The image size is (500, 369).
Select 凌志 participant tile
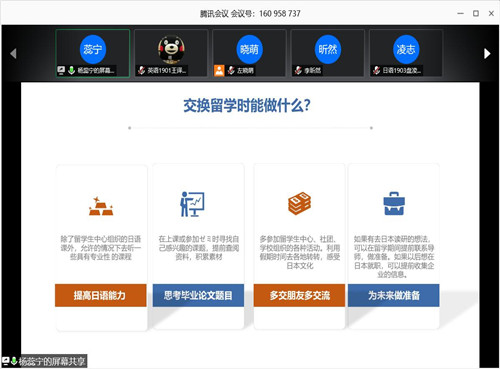pos(406,53)
